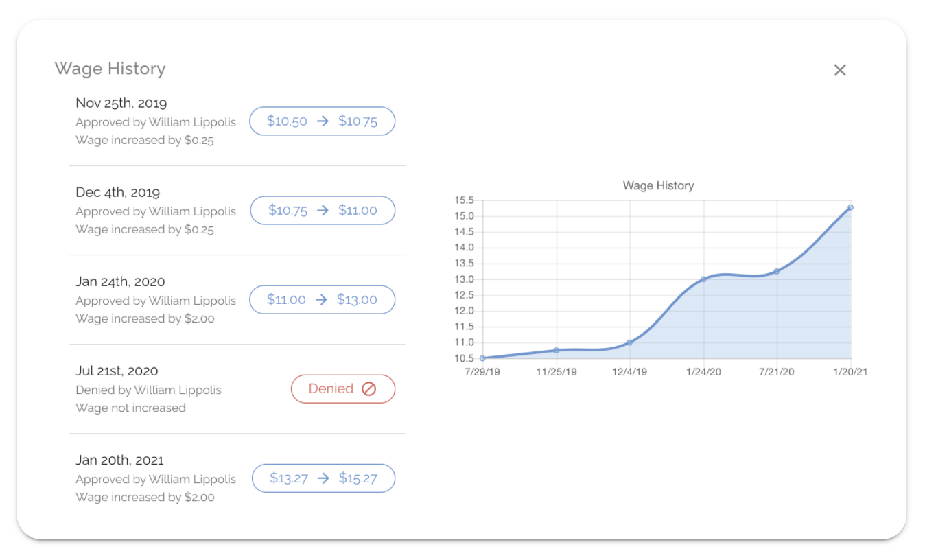Screen dimensions: 925x560
Task: Select the Nov 25th, 2019 entry date
Action: click(x=121, y=104)
